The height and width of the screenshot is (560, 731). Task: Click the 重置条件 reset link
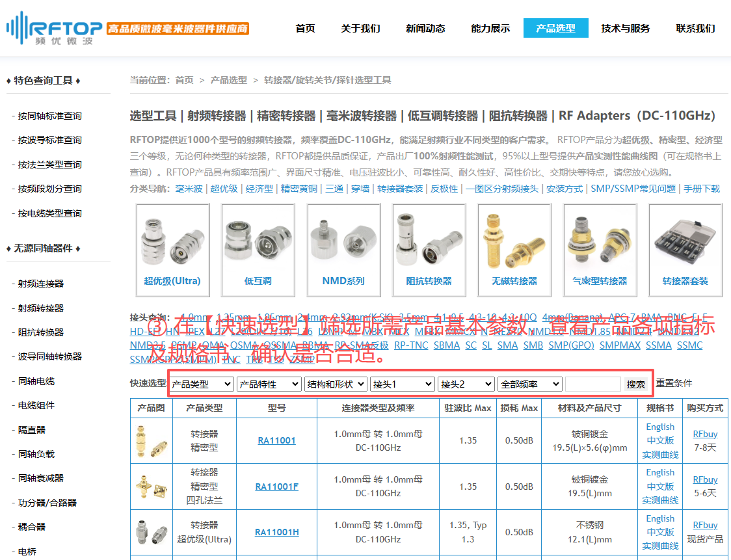point(674,384)
